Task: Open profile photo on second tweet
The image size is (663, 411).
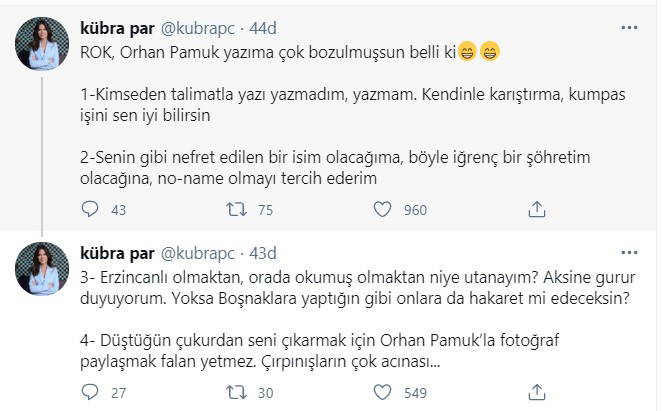Action: point(41,263)
